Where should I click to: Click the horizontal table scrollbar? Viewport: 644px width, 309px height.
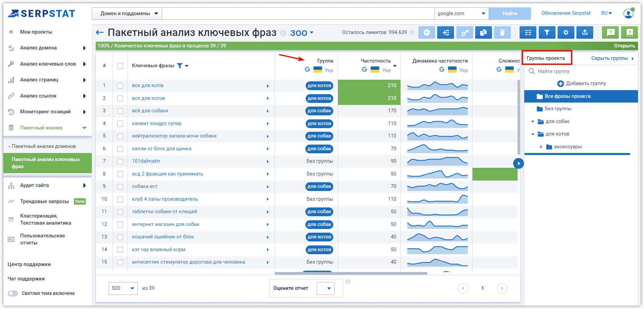(x=351, y=273)
